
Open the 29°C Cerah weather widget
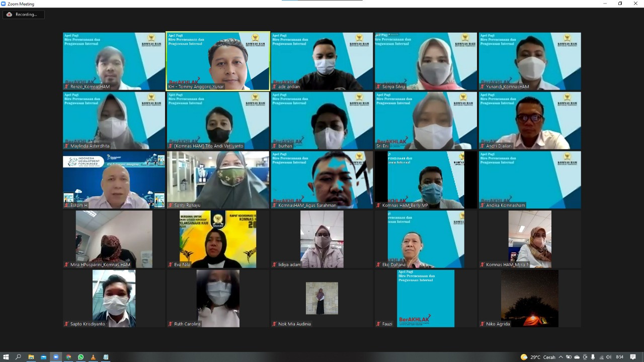coord(538,357)
